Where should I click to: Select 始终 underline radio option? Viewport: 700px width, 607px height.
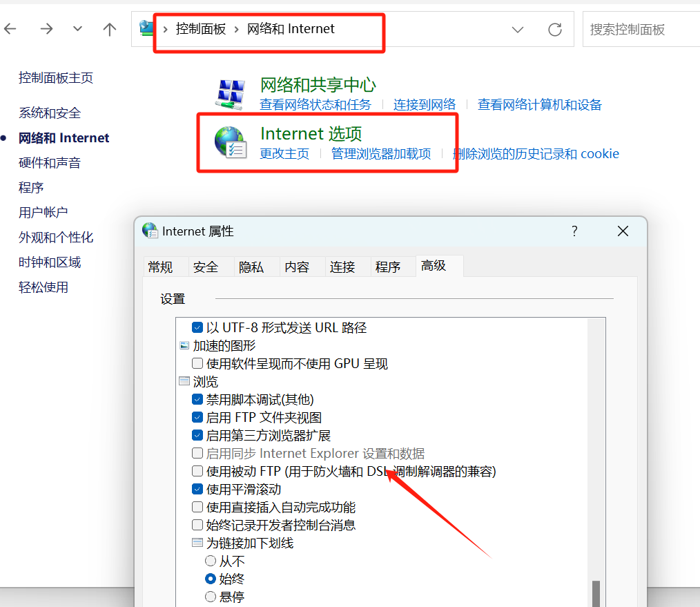tap(211, 579)
